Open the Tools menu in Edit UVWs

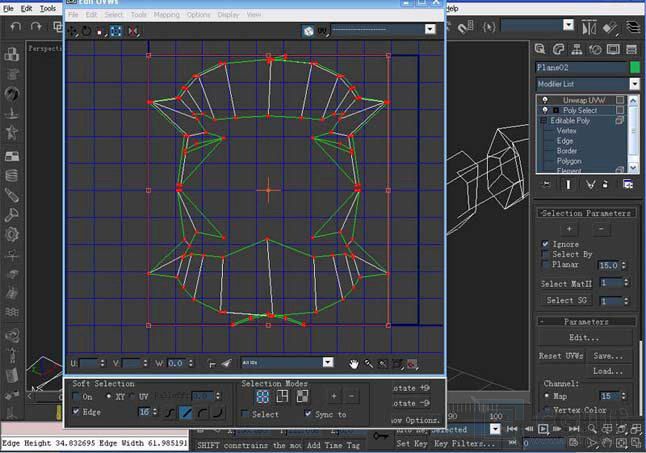coord(138,15)
